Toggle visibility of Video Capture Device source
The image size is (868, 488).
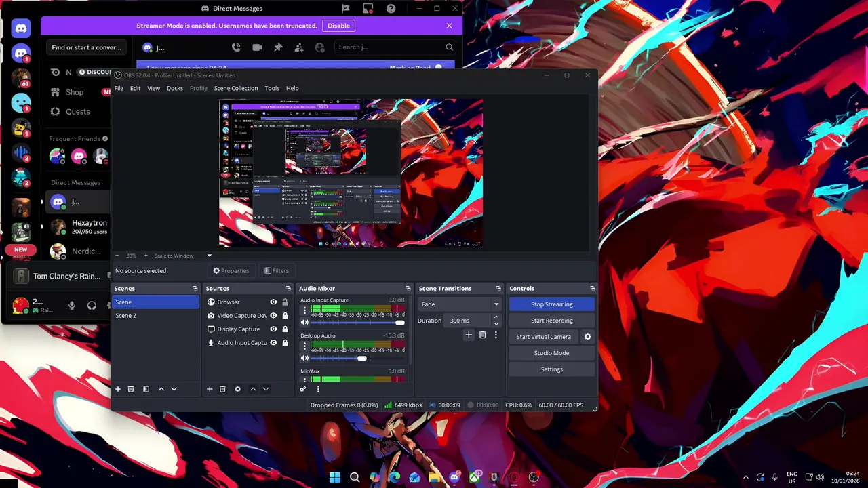click(x=273, y=316)
